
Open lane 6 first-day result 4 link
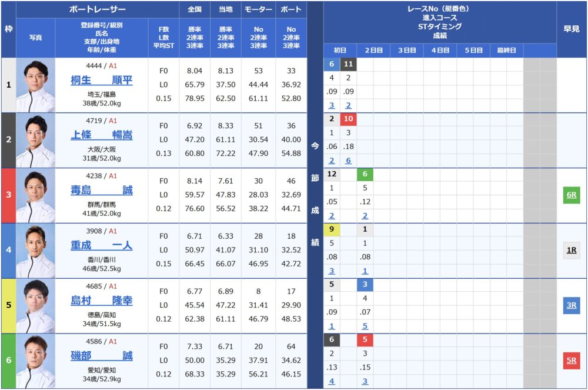click(332, 381)
